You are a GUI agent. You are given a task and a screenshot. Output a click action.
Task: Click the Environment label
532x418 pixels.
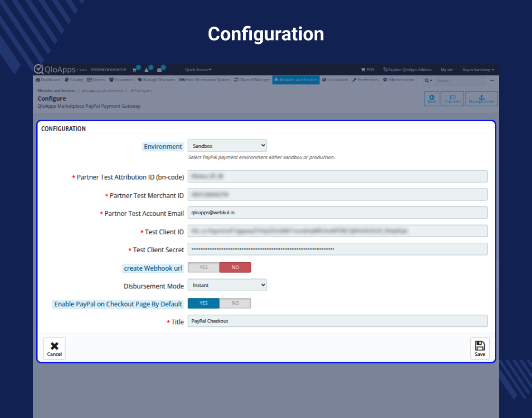163,147
